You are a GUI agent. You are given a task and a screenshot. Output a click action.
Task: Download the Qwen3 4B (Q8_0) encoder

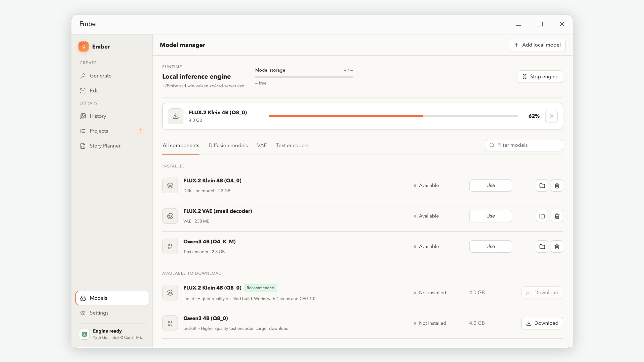[x=542, y=323]
